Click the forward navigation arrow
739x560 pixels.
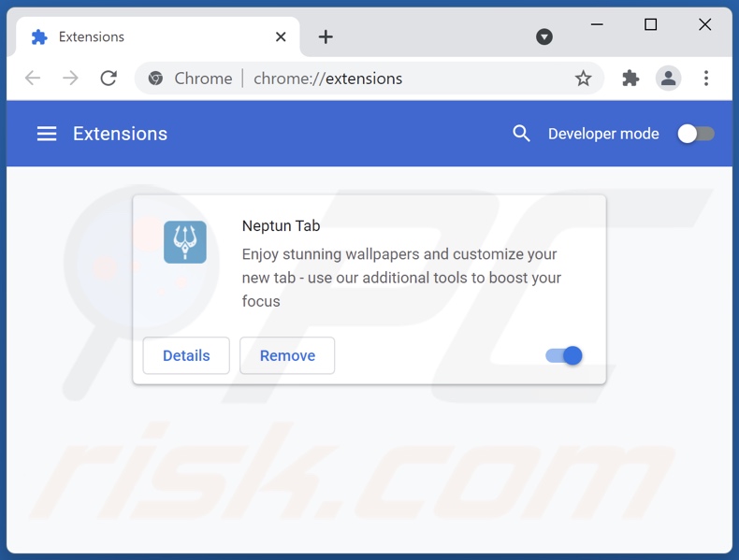click(70, 79)
